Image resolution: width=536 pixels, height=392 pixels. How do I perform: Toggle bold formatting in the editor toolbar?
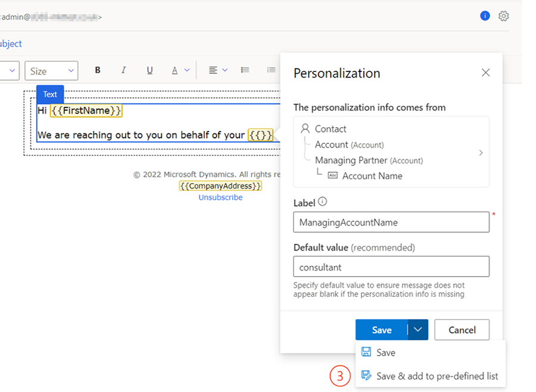[x=97, y=70]
